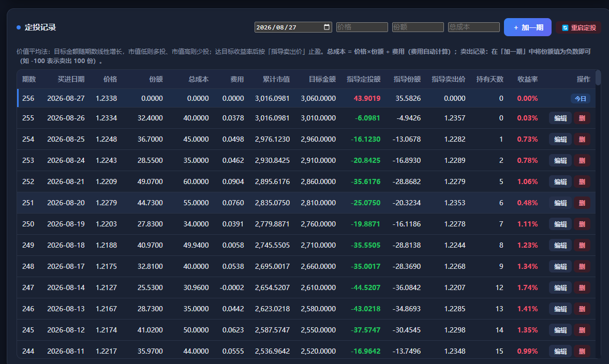Click the 份额 column header in table

[x=156, y=79]
